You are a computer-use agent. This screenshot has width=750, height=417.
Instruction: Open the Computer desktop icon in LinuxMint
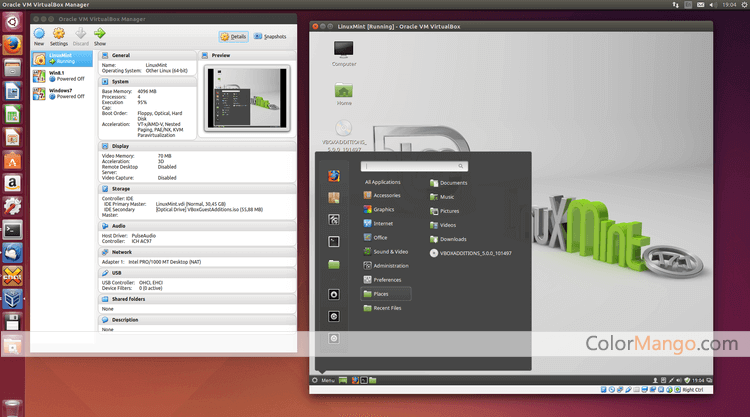pos(343,53)
